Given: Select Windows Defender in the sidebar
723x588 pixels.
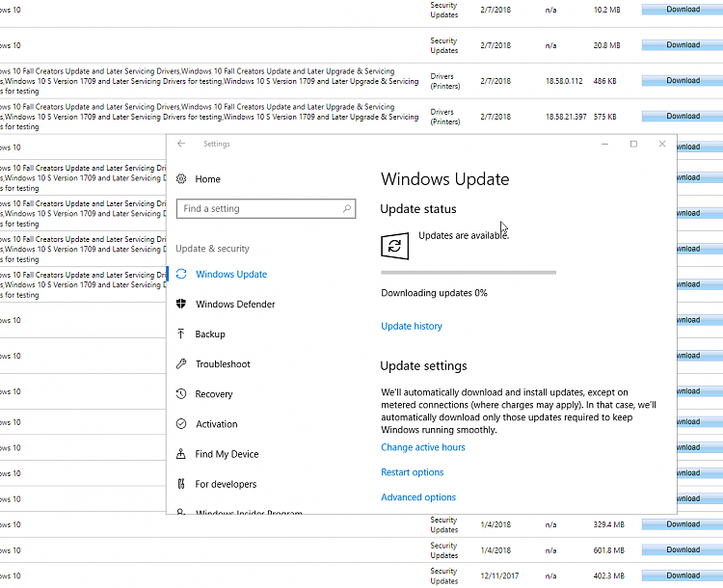Looking at the screenshot, I should (x=235, y=305).
